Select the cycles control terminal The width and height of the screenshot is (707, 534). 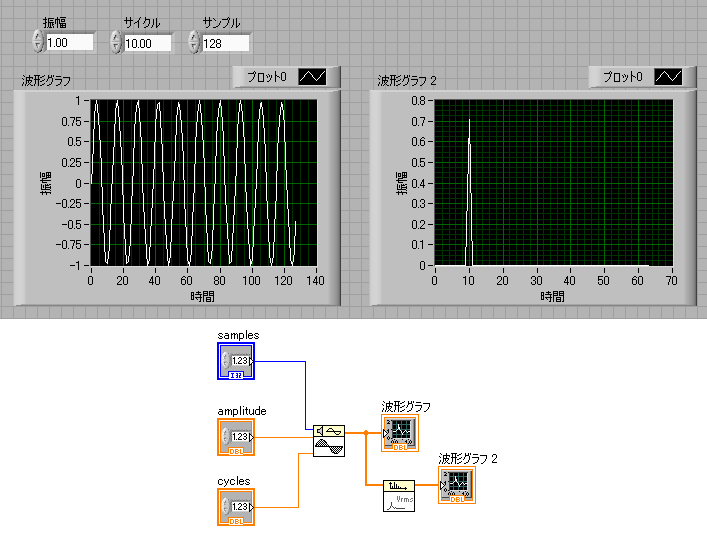(236, 507)
